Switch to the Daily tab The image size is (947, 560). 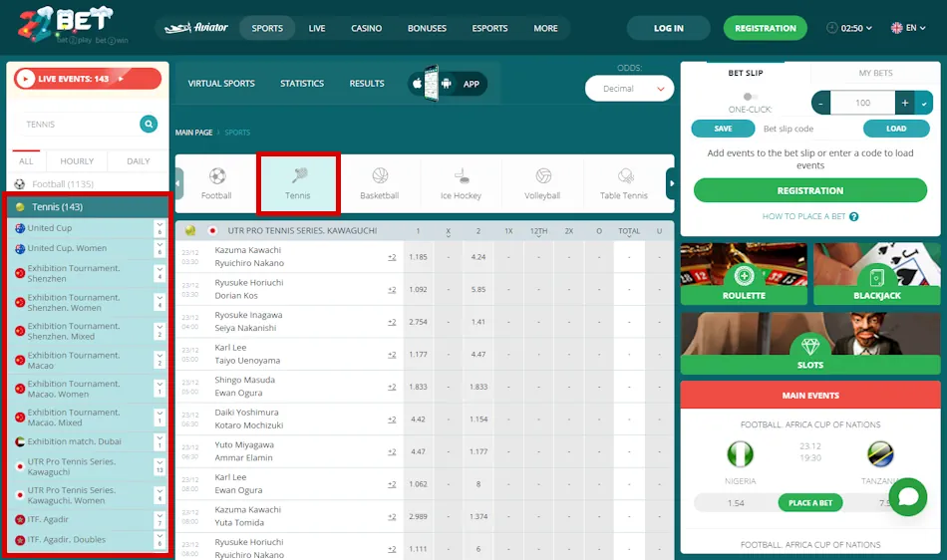(139, 161)
